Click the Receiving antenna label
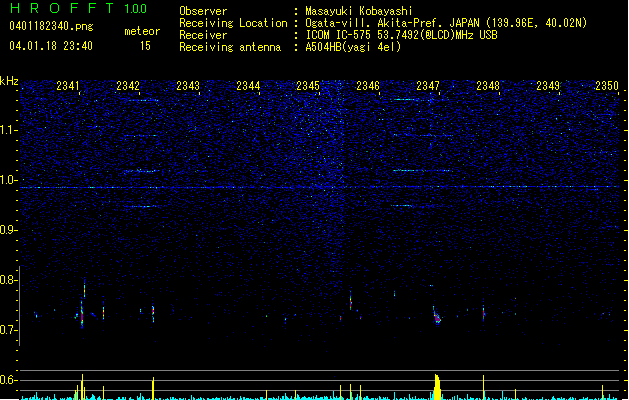This screenshot has height=400, width=629. [230, 47]
